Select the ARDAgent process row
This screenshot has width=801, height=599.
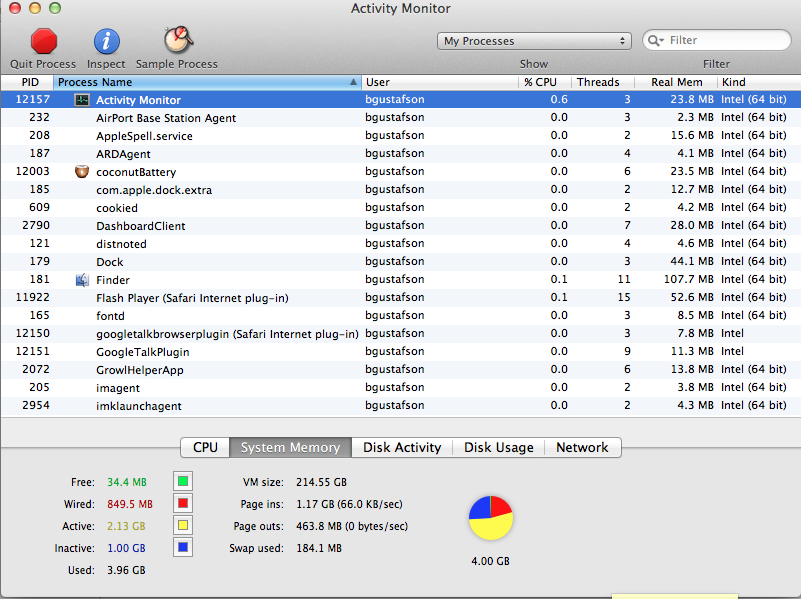click(x=400, y=153)
